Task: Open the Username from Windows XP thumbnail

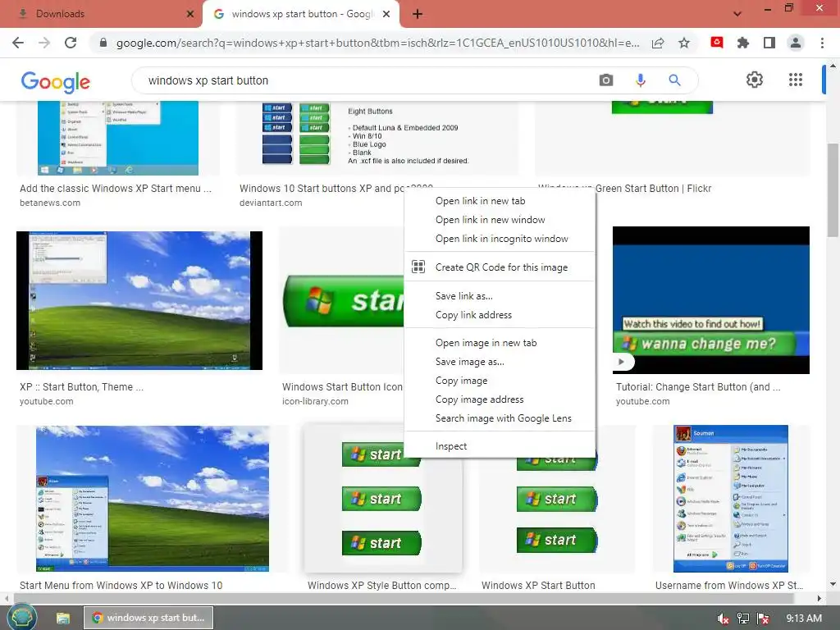Action: 731,499
